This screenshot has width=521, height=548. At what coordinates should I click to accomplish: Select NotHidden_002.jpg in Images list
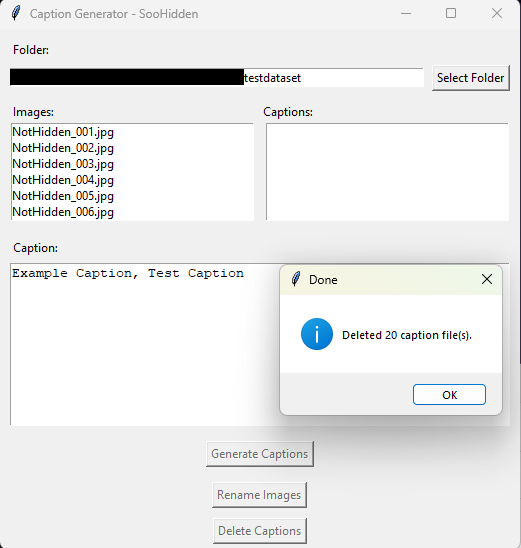point(132,148)
